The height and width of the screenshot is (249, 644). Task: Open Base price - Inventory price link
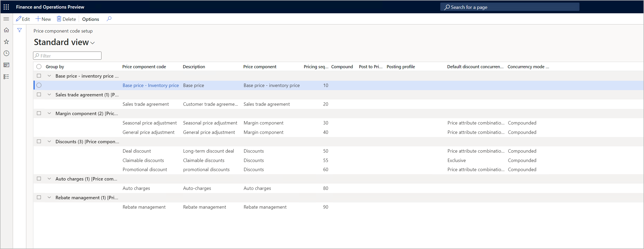coord(151,85)
